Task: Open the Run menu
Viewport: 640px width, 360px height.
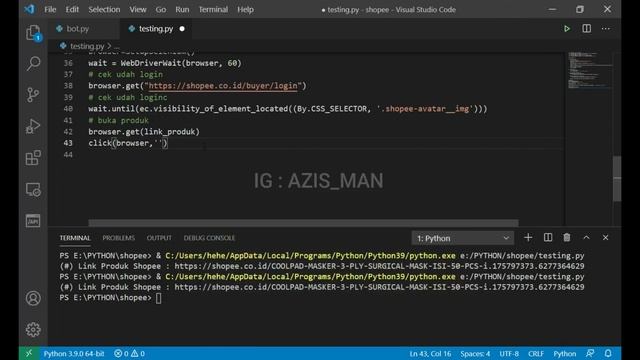Action: click(x=182, y=9)
